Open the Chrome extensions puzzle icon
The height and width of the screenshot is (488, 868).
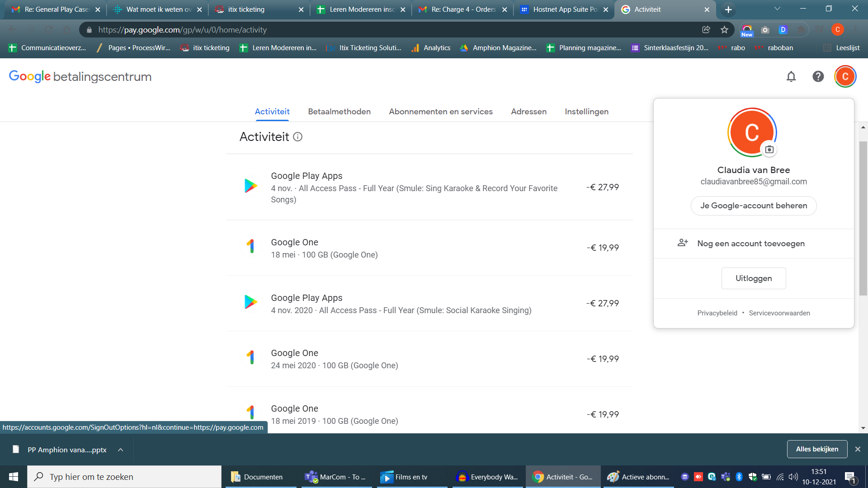(x=801, y=30)
